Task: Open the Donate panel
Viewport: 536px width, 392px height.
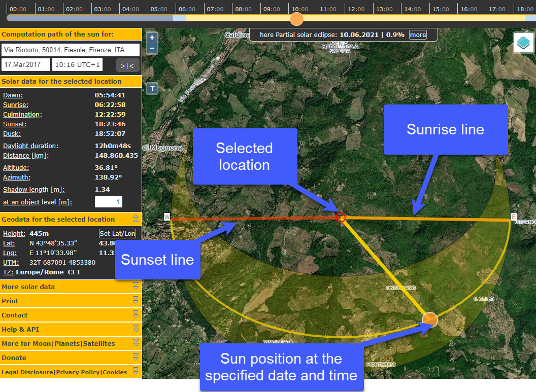Action: (136, 358)
